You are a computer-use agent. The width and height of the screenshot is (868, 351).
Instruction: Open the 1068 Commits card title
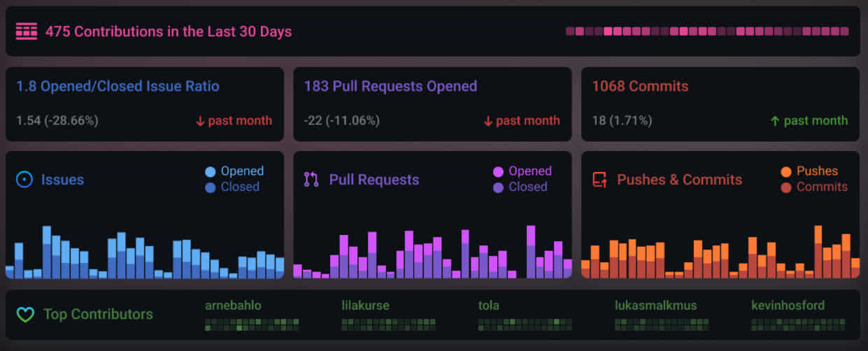[640, 86]
